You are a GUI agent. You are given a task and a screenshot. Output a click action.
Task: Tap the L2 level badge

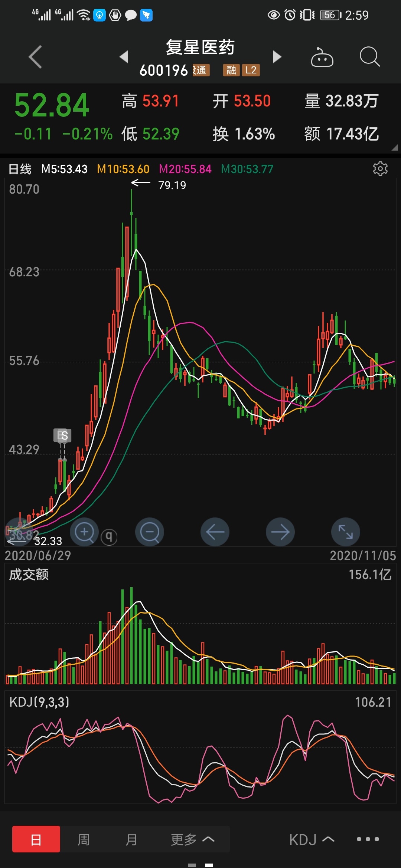point(251,70)
